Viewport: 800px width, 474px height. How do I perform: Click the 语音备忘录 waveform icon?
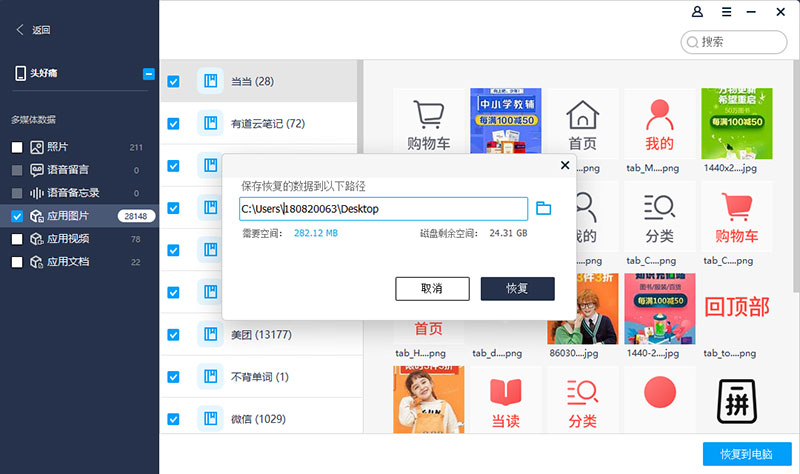[37, 193]
